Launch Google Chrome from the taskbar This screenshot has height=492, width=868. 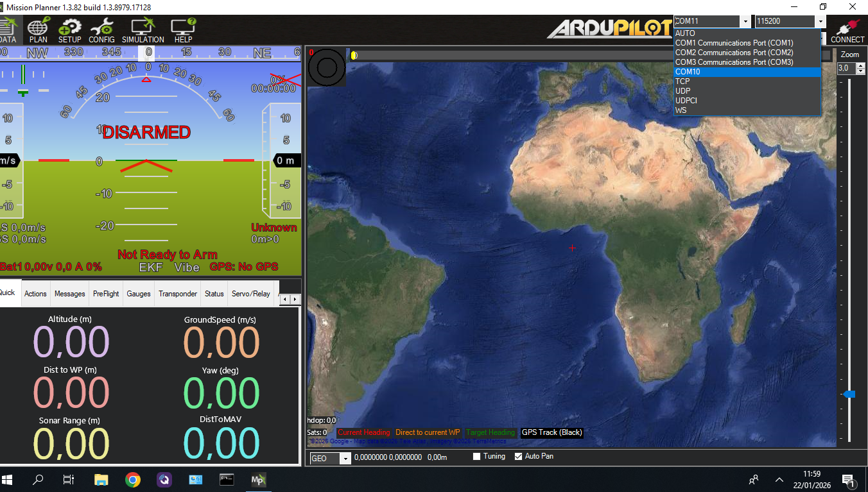point(133,479)
